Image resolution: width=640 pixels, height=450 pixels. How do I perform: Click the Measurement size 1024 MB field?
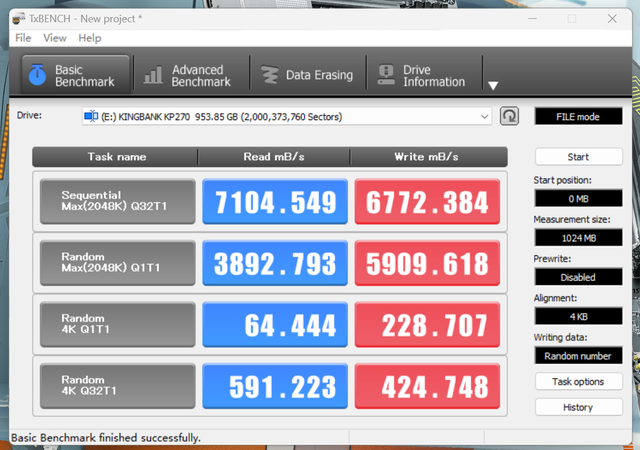pos(578,238)
